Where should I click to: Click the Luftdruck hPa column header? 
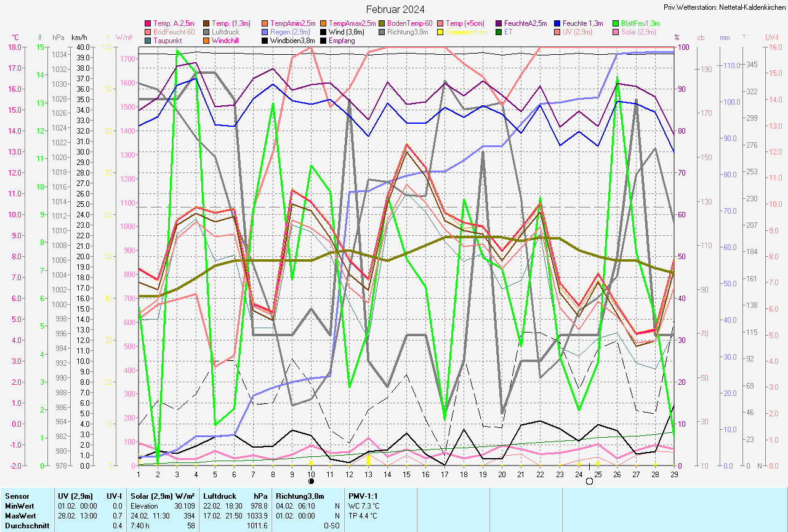(x=236, y=495)
